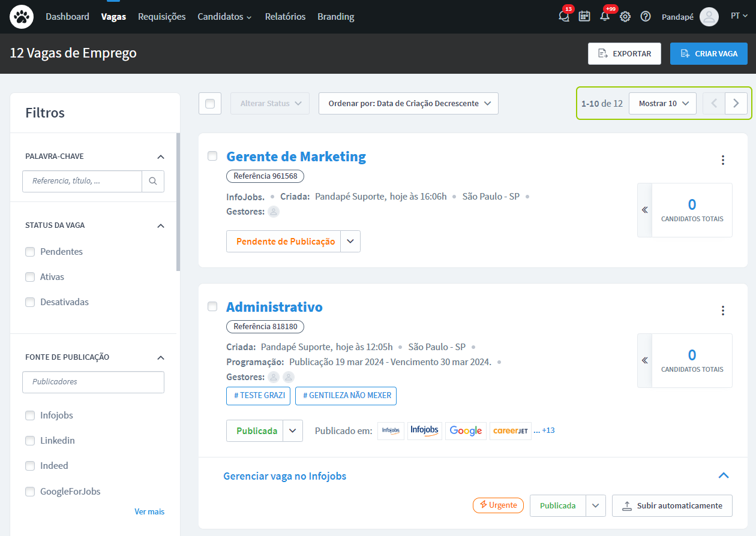Open the Gerente de Marketing job link

click(296, 156)
